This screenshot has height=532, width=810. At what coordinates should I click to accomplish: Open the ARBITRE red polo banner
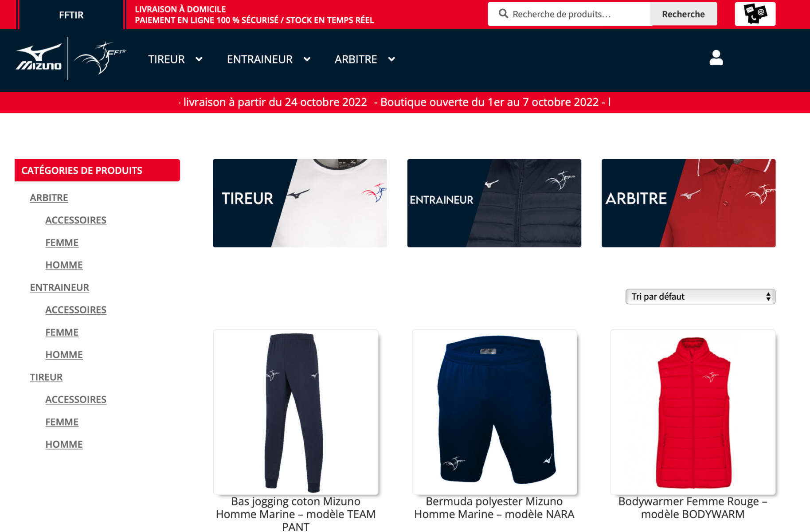point(688,203)
